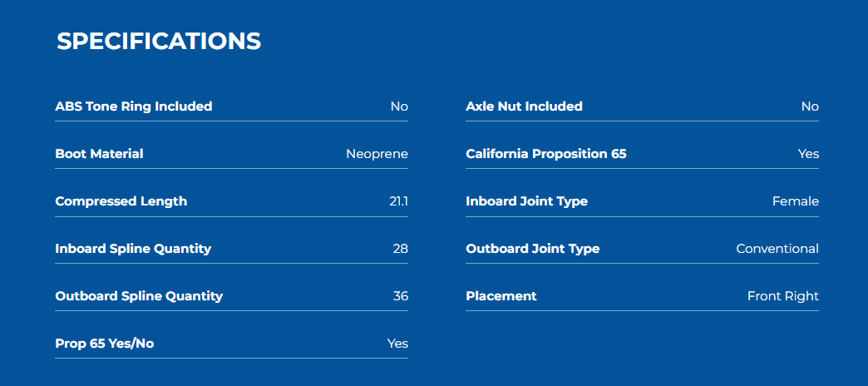The width and height of the screenshot is (868, 386).
Task: Click the Prop 65 Yes/No label
Action: coord(105,344)
